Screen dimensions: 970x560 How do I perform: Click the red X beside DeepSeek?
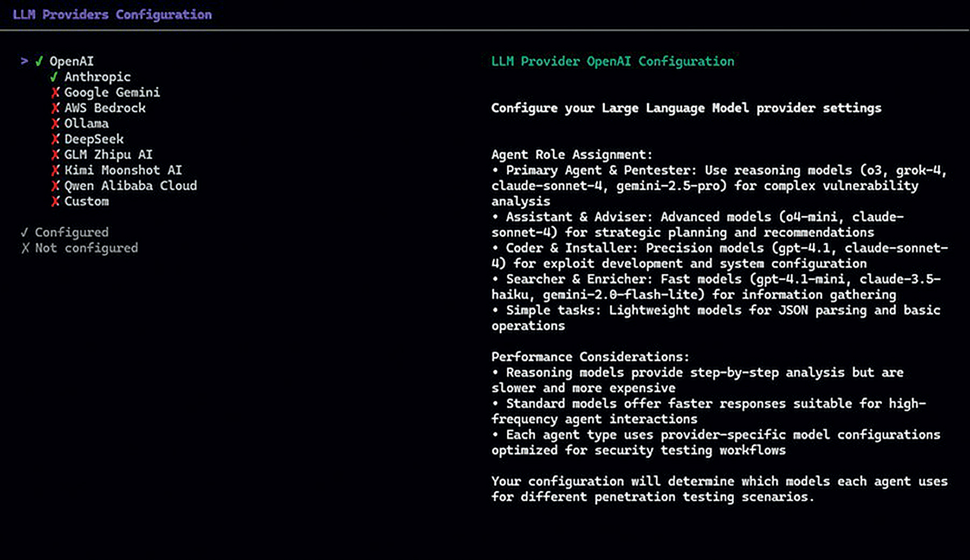click(x=55, y=139)
